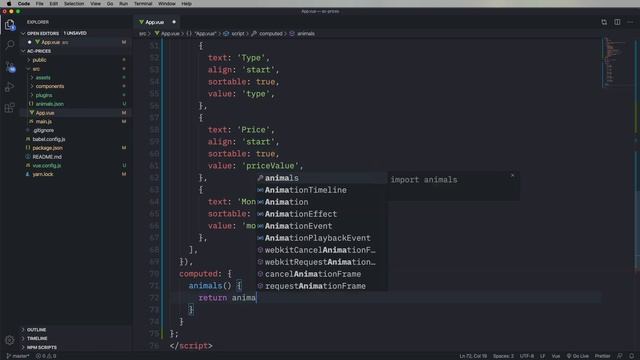Open the Manage gear icon
The height and width of the screenshot is (360, 640).
(10, 340)
